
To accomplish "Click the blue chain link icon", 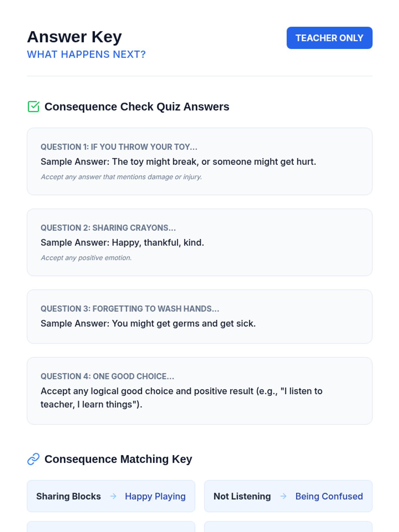I will [33, 459].
